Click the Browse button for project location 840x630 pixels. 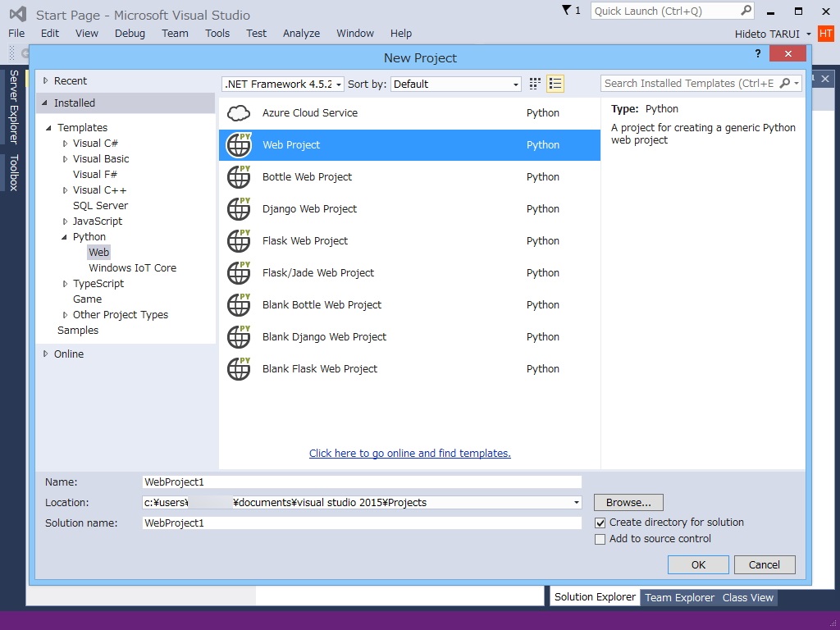click(x=628, y=502)
